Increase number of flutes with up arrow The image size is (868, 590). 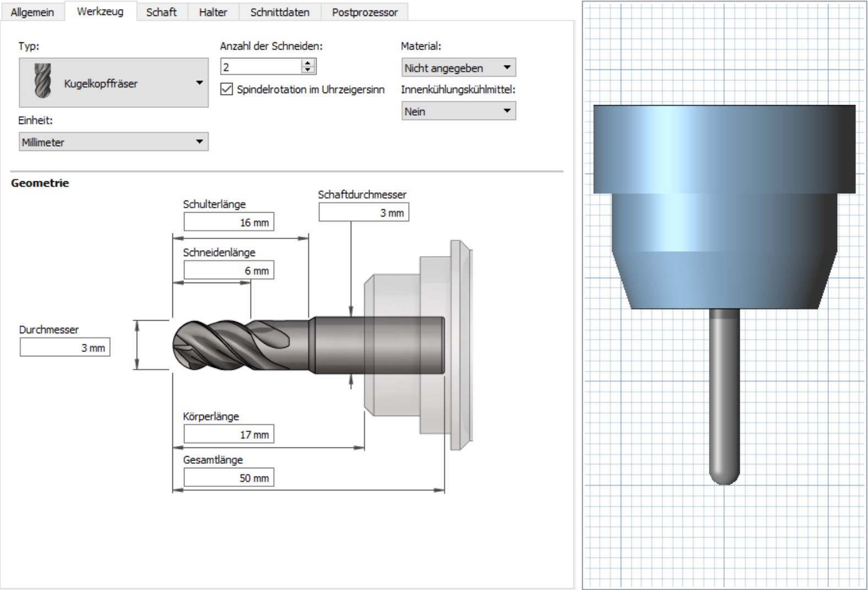(x=308, y=63)
